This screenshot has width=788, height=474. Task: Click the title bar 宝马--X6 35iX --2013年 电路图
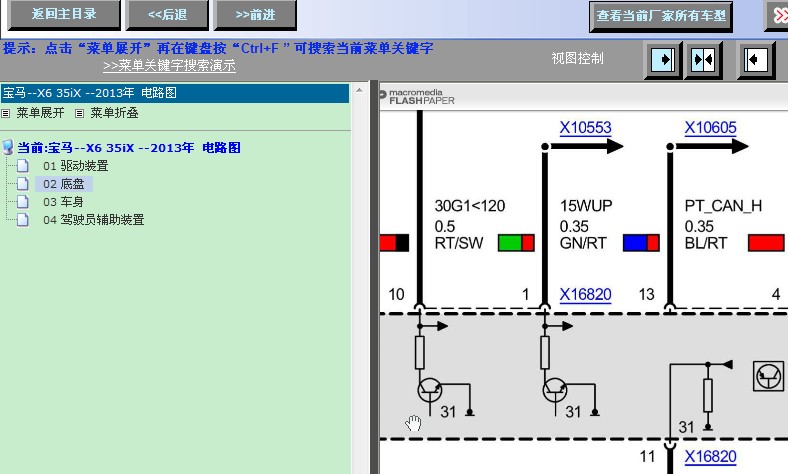(175, 93)
